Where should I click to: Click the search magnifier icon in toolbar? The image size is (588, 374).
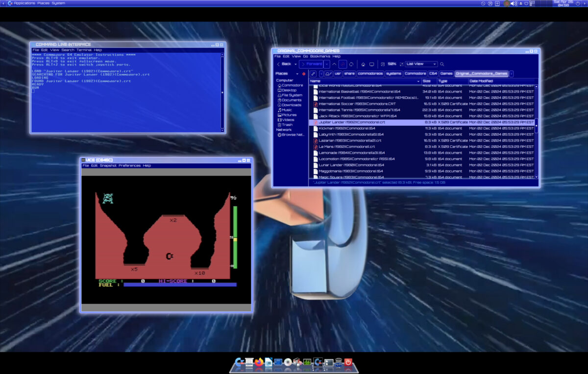click(x=442, y=65)
